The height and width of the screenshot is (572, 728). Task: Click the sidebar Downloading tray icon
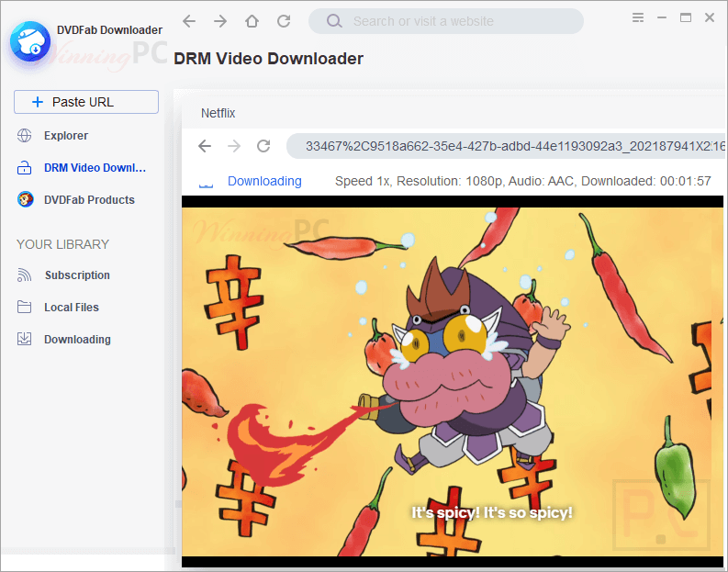click(24, 339)
